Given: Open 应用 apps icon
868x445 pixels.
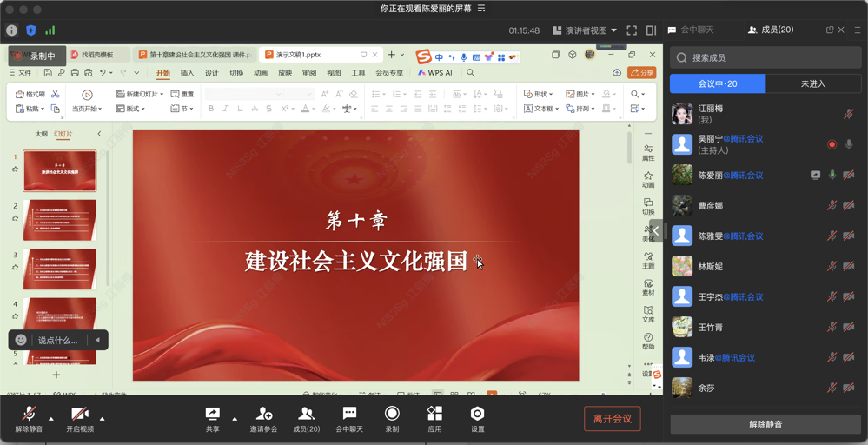Looking at the screenshot, I should click(x=434, y=418).
